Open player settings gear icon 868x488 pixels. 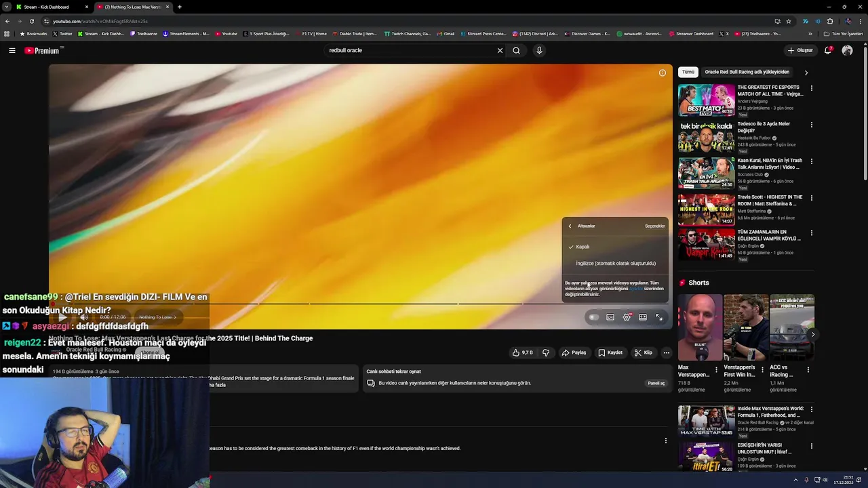[x=627, y=317]
